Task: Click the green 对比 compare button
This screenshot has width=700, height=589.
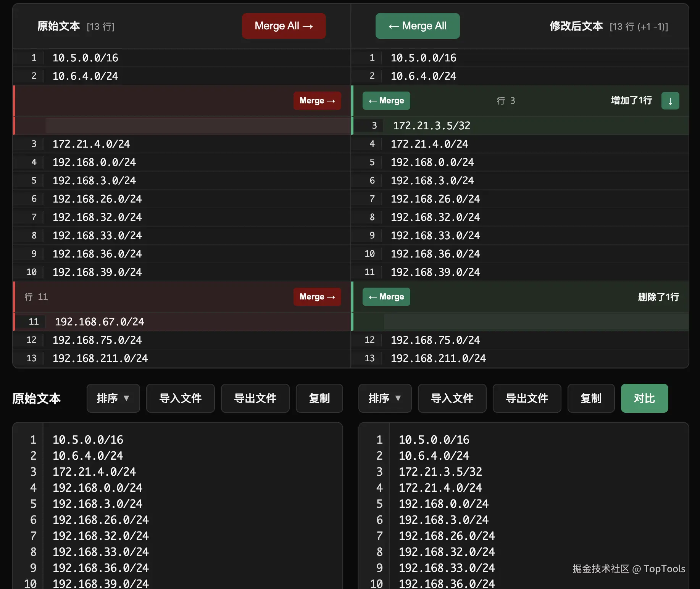Action: pyautogui.click(x=645, y=398)
